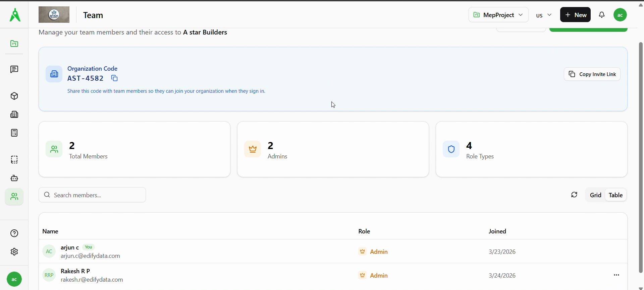Refresh the members list
Image resolution: width=644 pixels, height=290 pixels.
574,195
